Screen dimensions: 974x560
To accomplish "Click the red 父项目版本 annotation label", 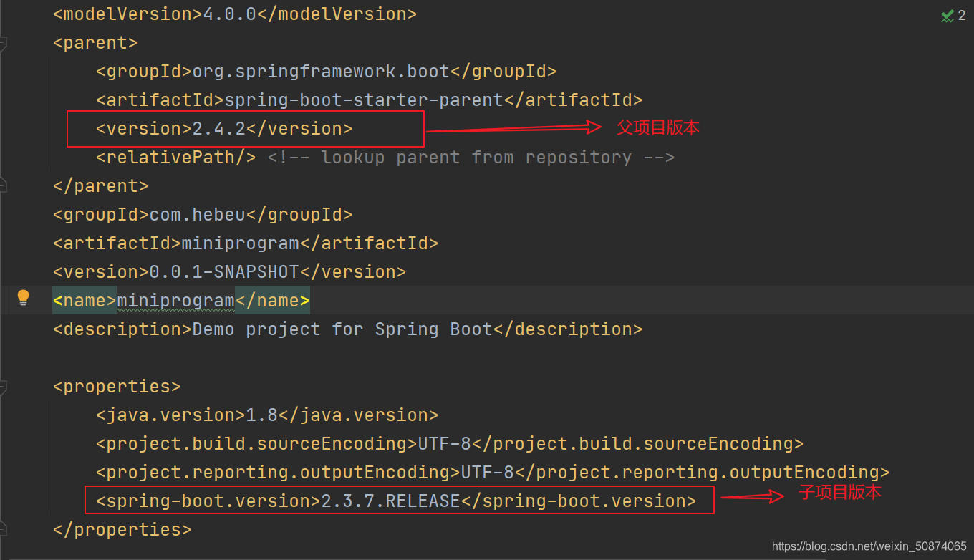I will point(657,127).
